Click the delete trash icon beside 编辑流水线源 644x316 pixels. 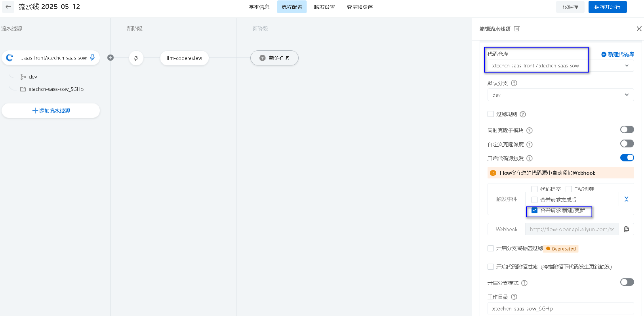(x=516, y=29)
